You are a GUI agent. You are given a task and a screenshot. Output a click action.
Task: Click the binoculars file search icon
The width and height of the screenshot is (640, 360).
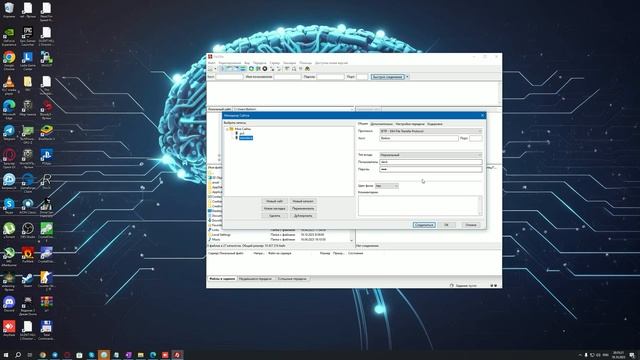tap(307, 69)
